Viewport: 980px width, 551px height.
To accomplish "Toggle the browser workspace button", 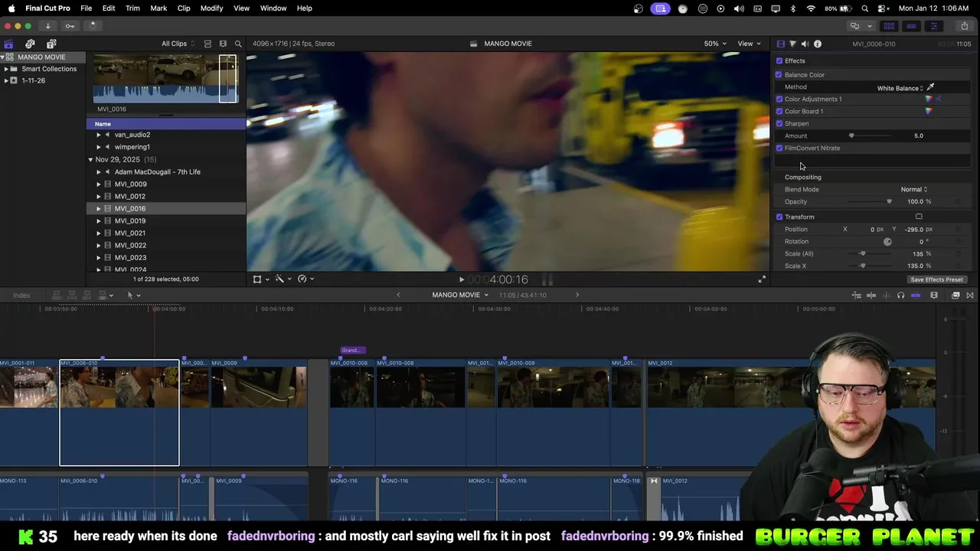I will click(x=889, y=26).
